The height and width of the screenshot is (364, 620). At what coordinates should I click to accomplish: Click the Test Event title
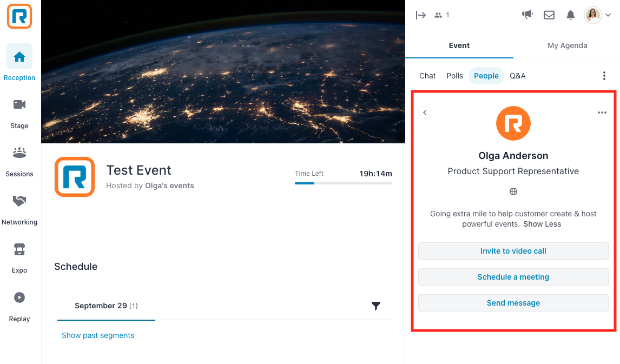point(139,170)
